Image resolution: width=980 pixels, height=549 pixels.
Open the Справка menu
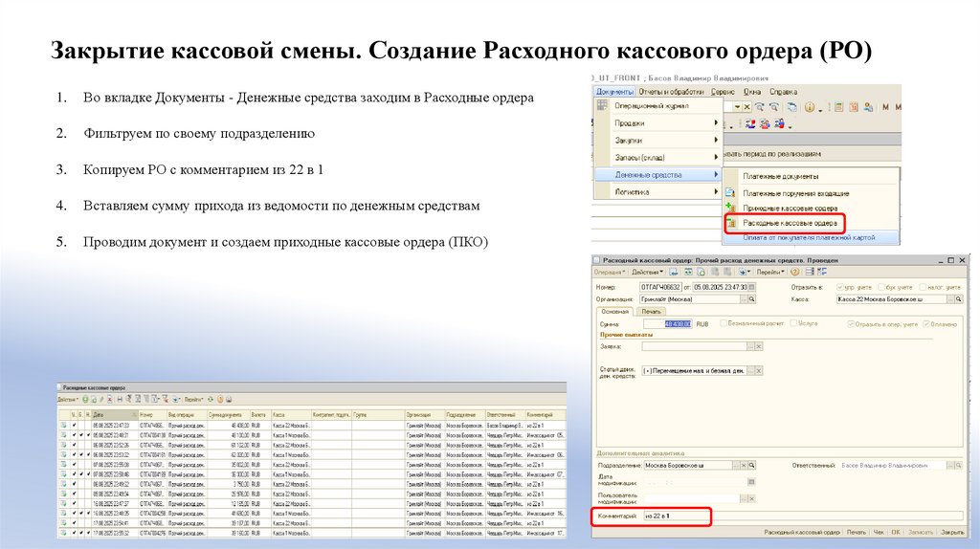tap(783, 92)
